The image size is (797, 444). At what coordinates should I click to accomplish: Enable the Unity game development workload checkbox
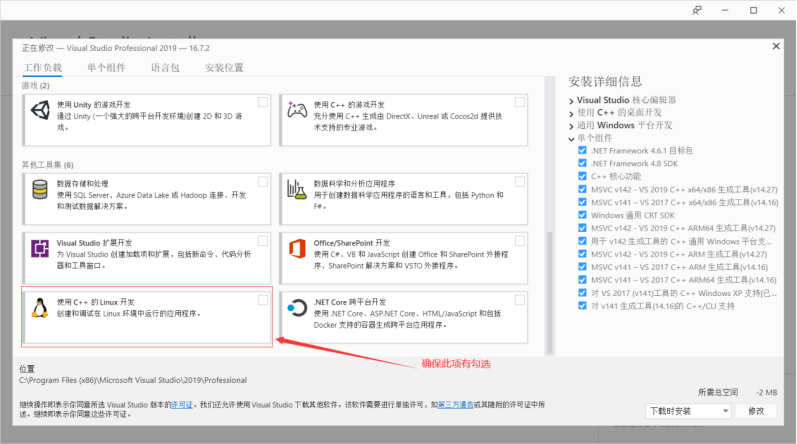pyautogui.click(x=263, y=102)
